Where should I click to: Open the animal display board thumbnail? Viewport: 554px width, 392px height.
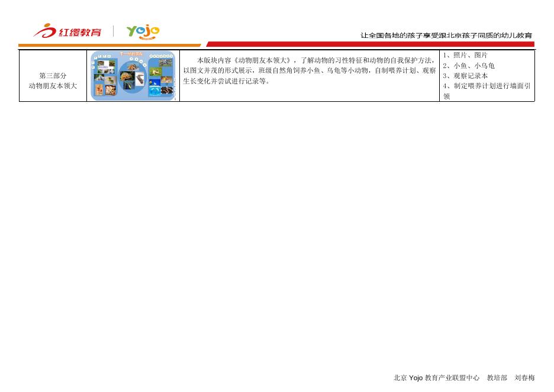[133, 76]
